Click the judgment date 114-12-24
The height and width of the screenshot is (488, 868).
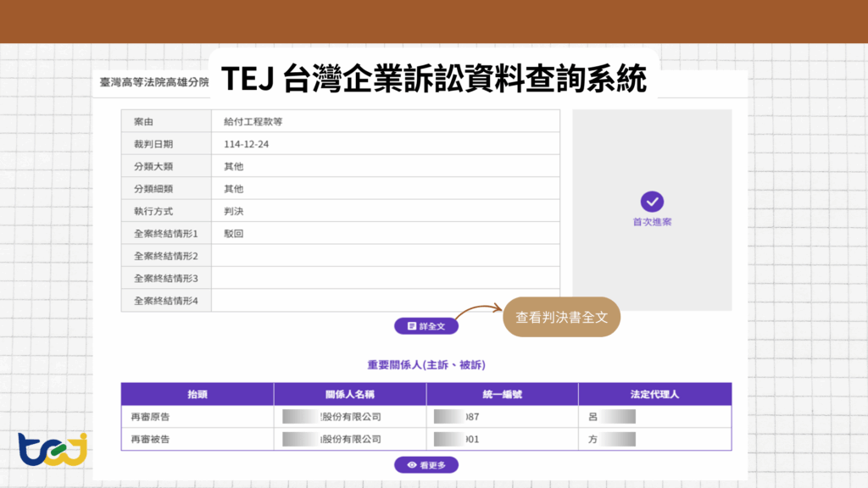click(x=246, y=144)
